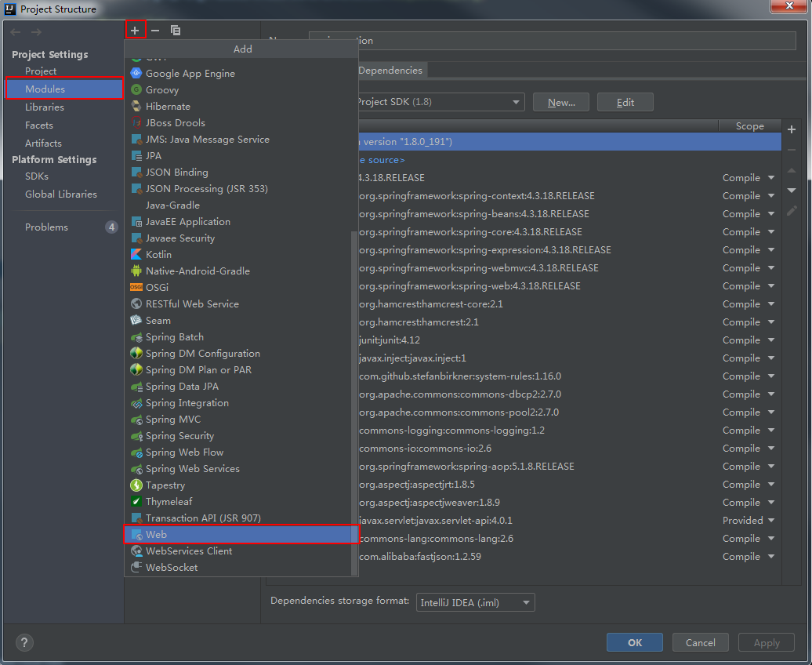Image resolution: width=812 pixels, height=665 pixels.
Task: Open Problems section with 4 issues
Action: pos(65,227)
